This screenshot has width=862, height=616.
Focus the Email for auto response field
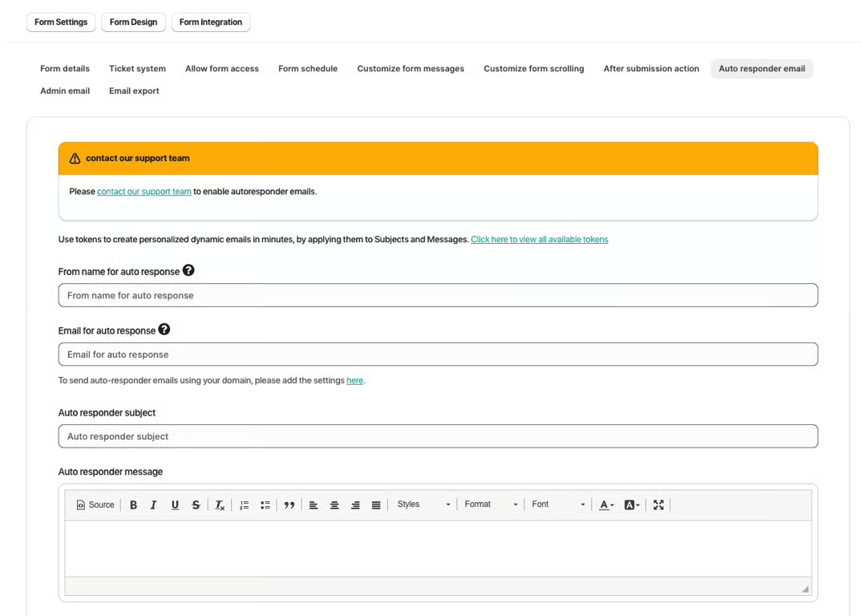point(438,355)
